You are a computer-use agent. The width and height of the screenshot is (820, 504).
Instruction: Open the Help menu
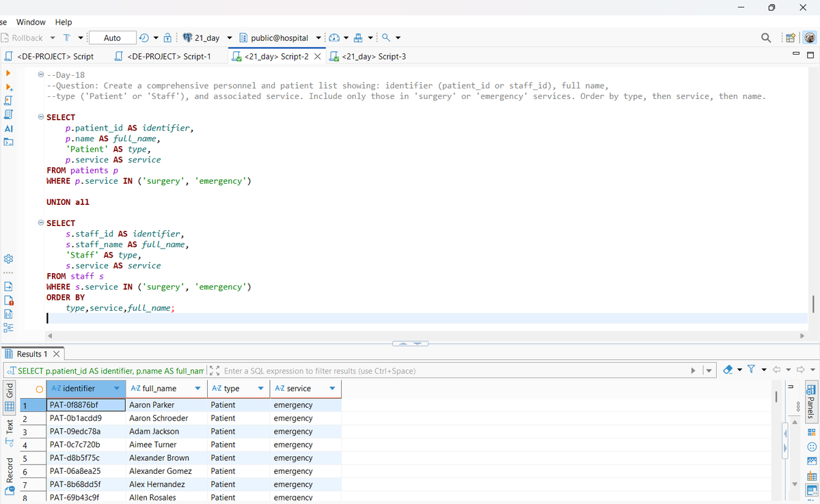click(x=63, y=22)
